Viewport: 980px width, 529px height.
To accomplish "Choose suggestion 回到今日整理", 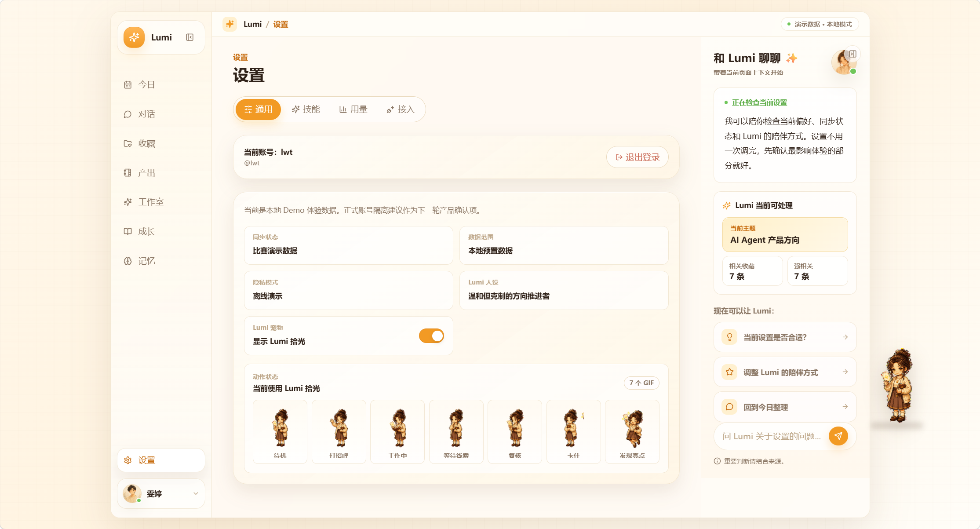I will (x=785, y=407).
